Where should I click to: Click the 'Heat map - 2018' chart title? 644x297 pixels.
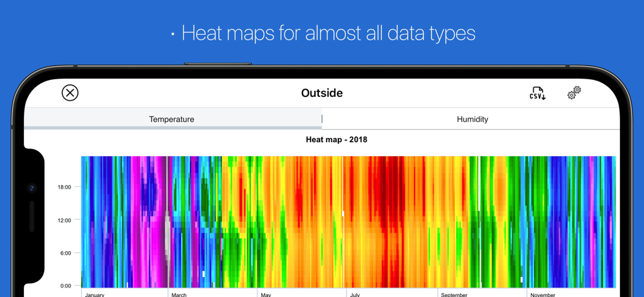(336, 140)
